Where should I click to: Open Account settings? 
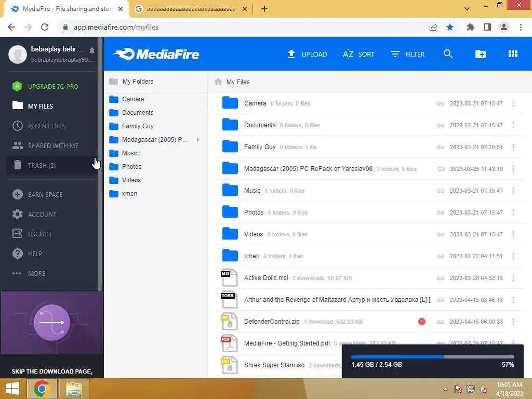click(34, 214)
